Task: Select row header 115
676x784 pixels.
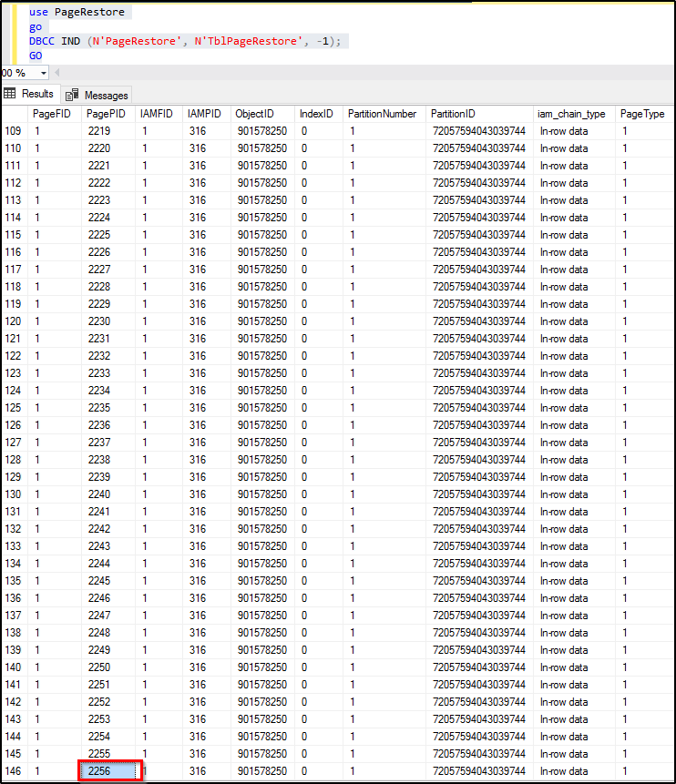Action: pyautogui.click(x=14, y=235)
